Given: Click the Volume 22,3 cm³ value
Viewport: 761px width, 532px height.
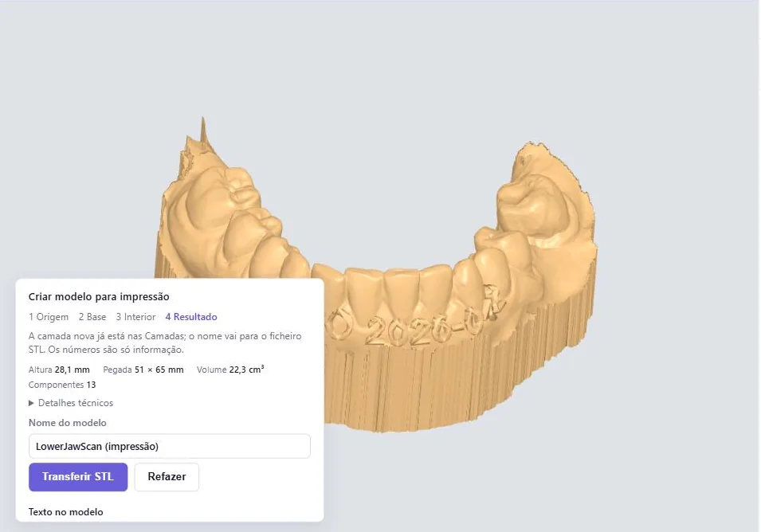Looking at the screenshot, I should click(x=230, y=370).
